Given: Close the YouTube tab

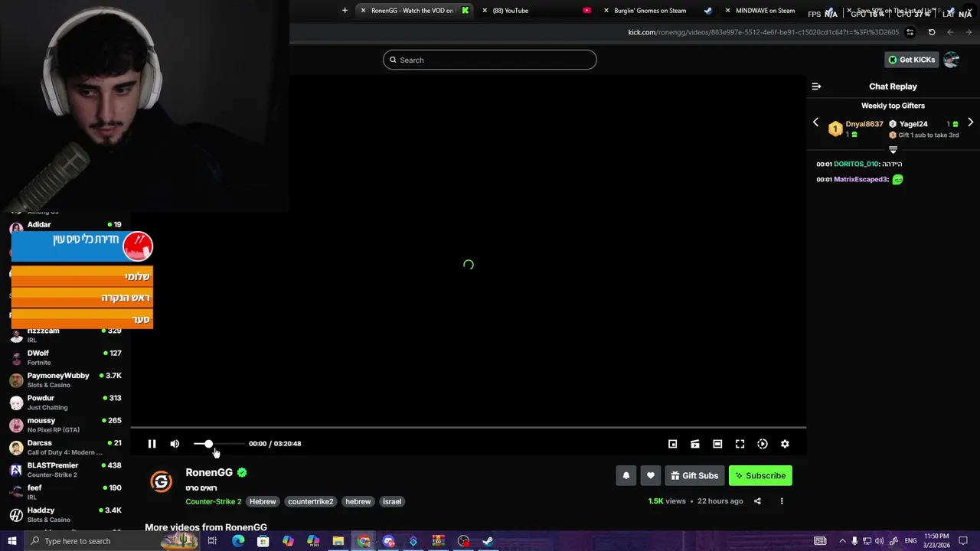Looking at the screenshot, I should 485,11.
